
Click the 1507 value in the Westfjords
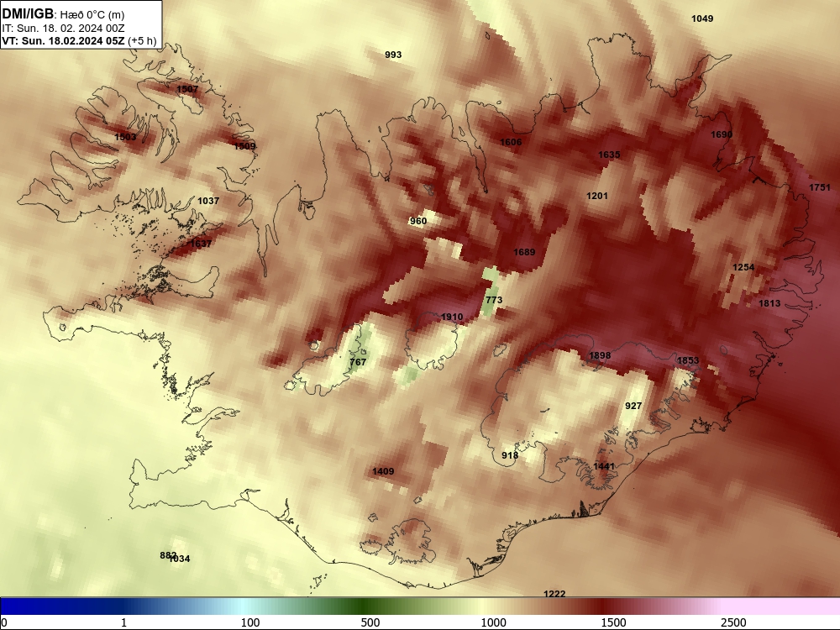click(x=187, y=89)
